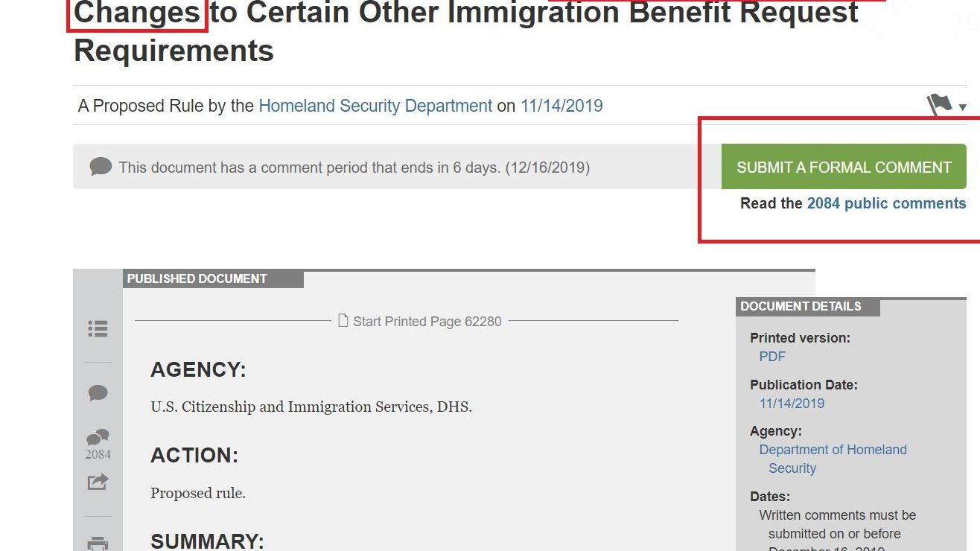
Task: Open the 2084 public comments link
Action: (x=886, y=203)
